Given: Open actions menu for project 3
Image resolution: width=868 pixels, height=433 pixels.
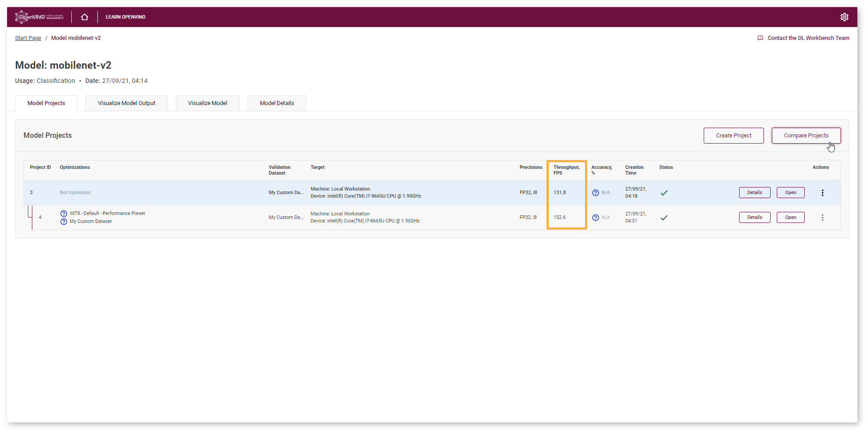Looking at the screenshot, I should point(822,193).
